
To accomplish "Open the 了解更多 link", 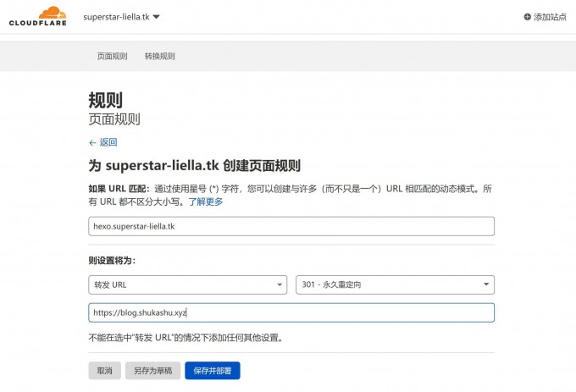I will [206, 202].
